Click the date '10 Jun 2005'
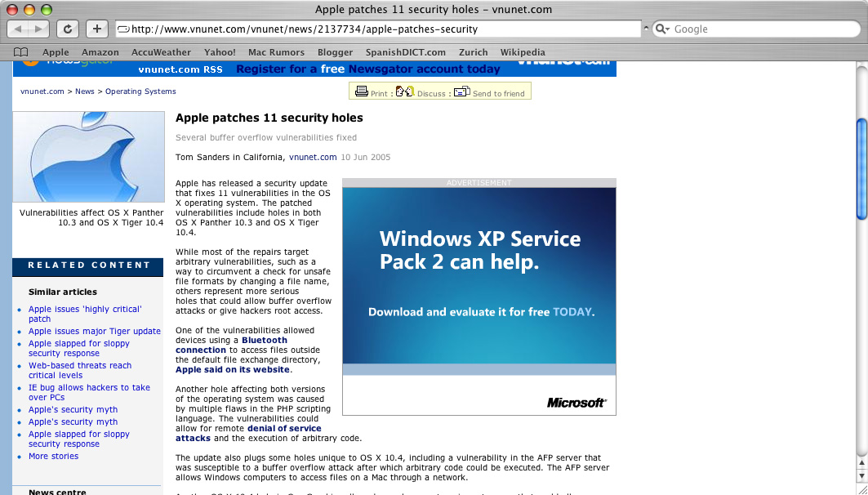This screenshot has height=495, width=868. click(365, 158)
